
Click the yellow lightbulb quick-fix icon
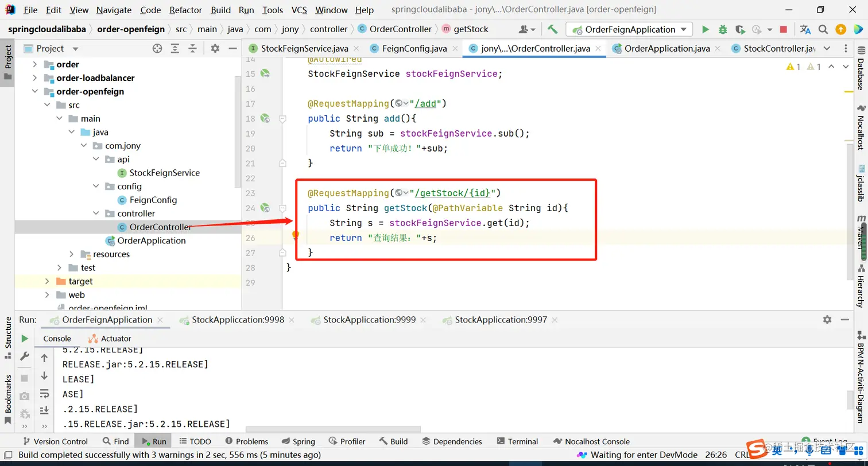pyautogui.click(x=296, y=235)
